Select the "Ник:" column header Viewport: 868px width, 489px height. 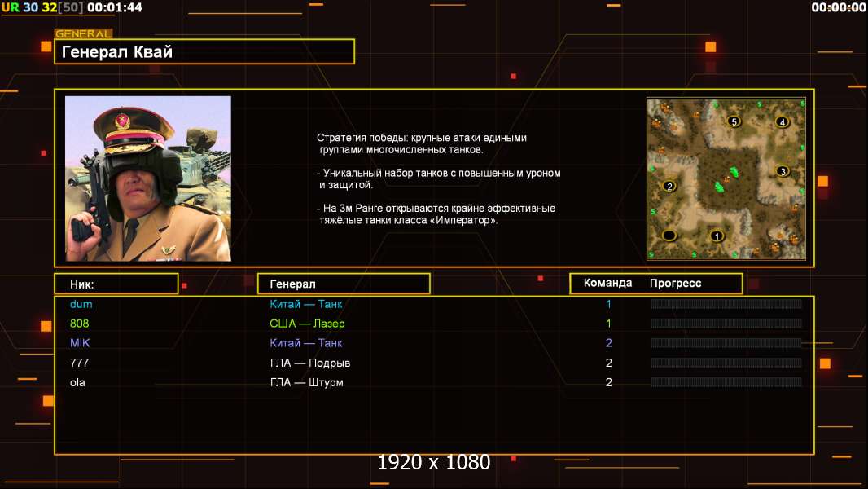pos(116,284)
